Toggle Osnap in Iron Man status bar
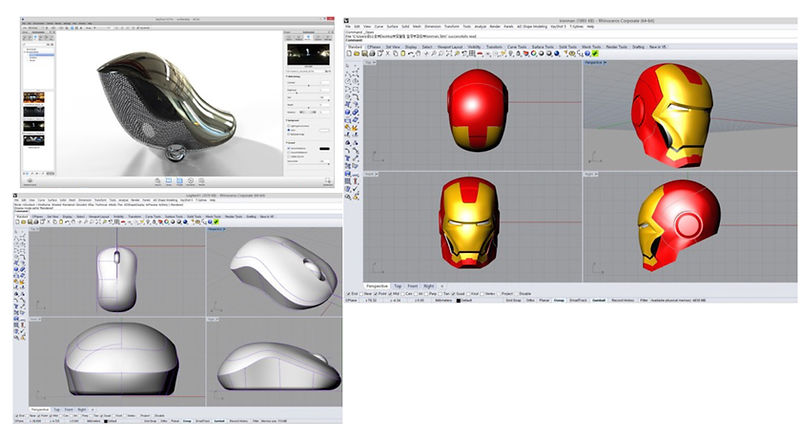The height and width of the screenshot is (439, 800). 559,300
